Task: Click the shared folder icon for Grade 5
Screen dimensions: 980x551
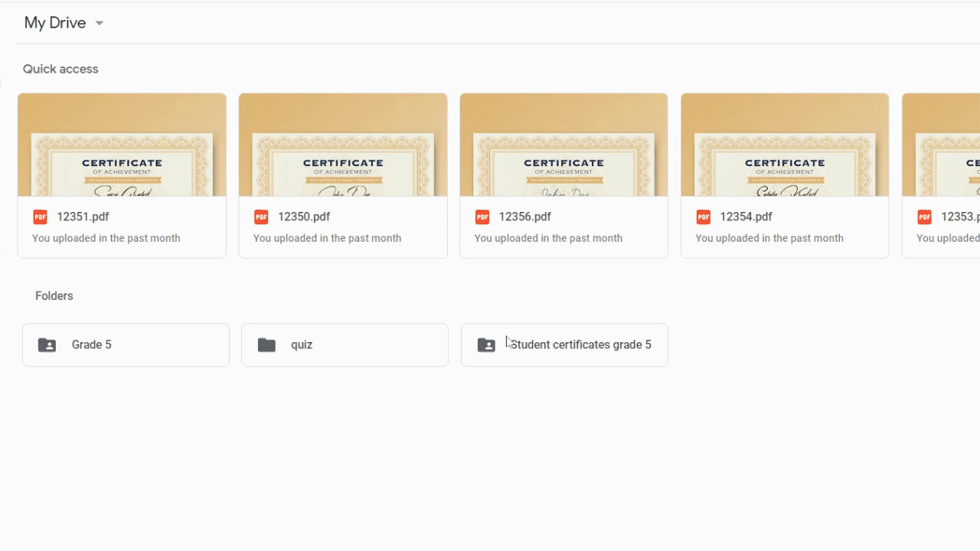Action: (x=47, y=345)
